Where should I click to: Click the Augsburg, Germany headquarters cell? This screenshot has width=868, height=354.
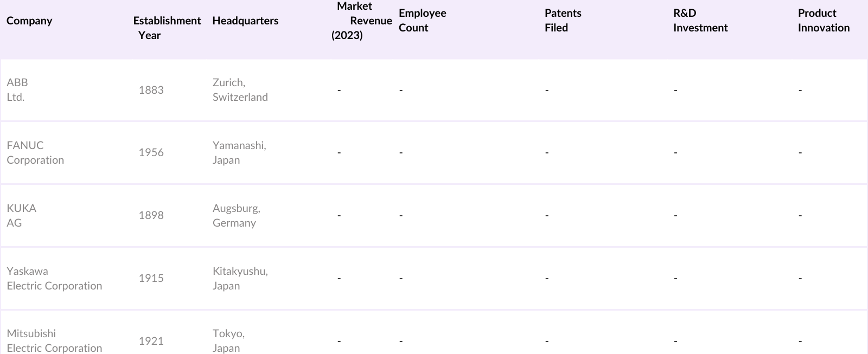coord(236,216)
